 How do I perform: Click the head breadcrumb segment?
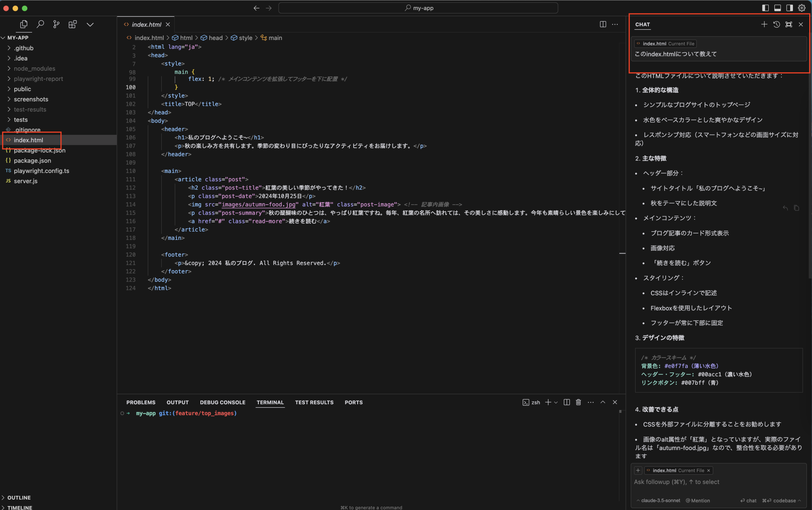coord(212,38)
